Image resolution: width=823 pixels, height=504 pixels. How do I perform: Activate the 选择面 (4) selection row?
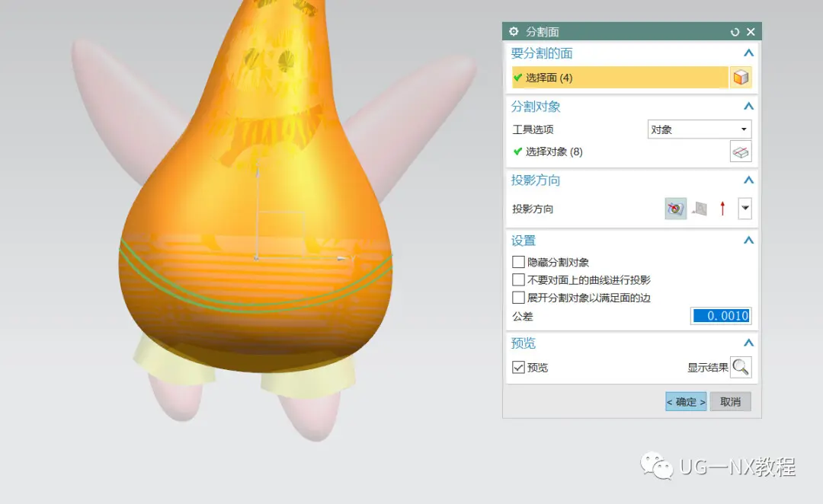(620, 78)
